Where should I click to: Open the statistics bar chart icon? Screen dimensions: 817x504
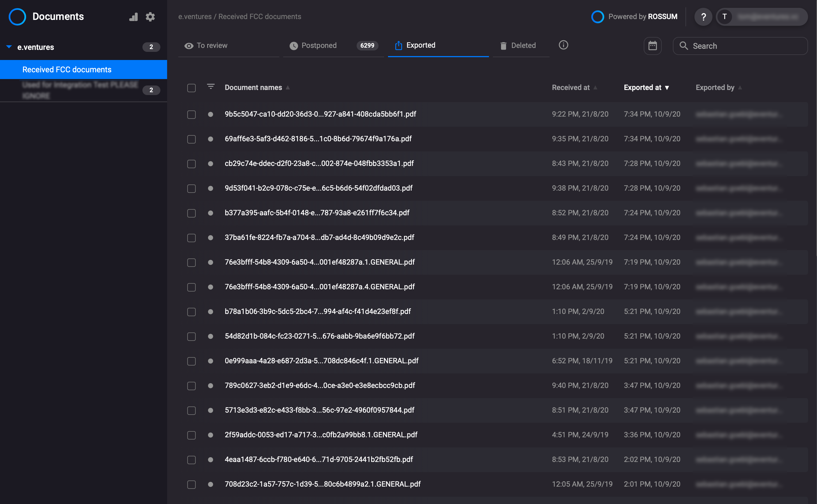tap(133, 17)
